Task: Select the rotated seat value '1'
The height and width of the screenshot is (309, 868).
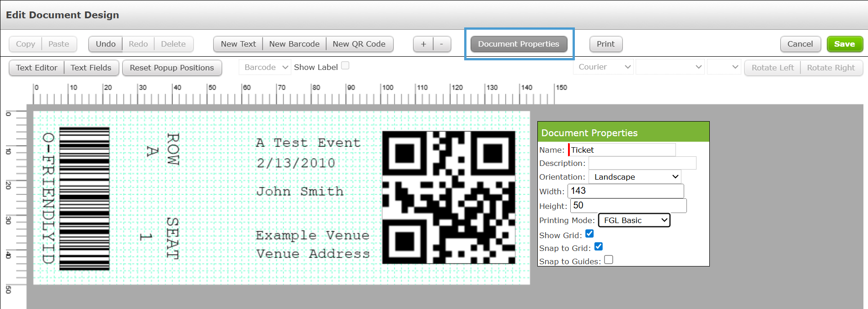Action: [x=146, y=237]
